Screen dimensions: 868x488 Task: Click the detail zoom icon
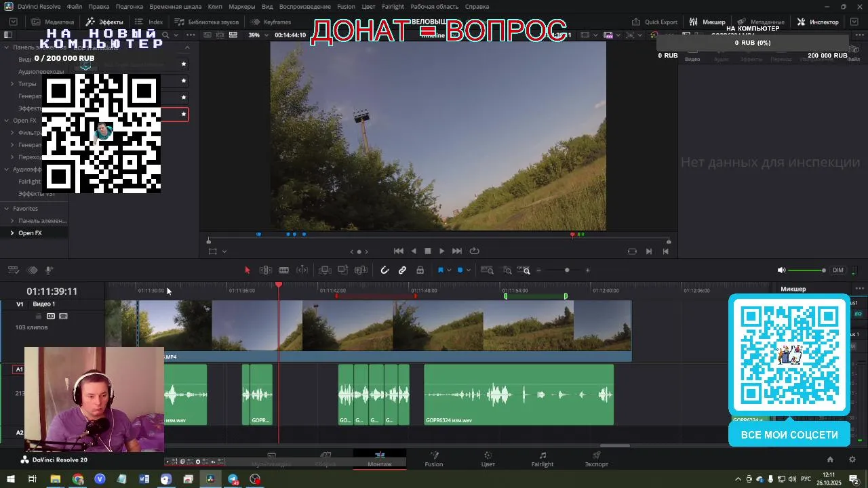[x=507, y=270]
